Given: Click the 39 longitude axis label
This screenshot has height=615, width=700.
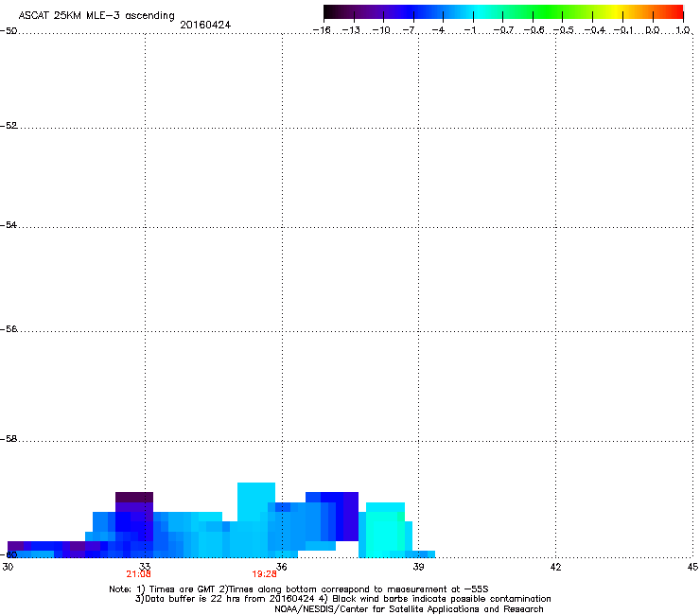Looking at the screenshot, I should coord(418,567).
